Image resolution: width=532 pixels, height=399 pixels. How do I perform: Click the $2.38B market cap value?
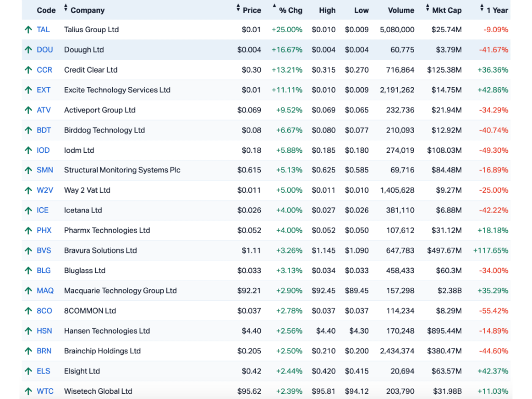(449, 291)
